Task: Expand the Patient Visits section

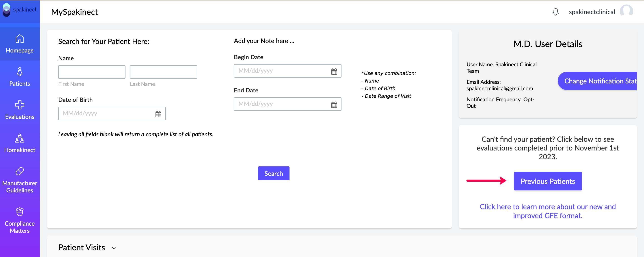Action: click(114, 248)
